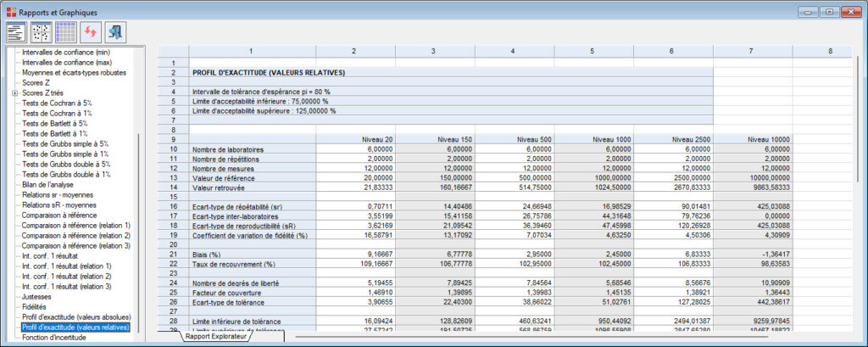Open the Rapport Explorateur tab

214,336
